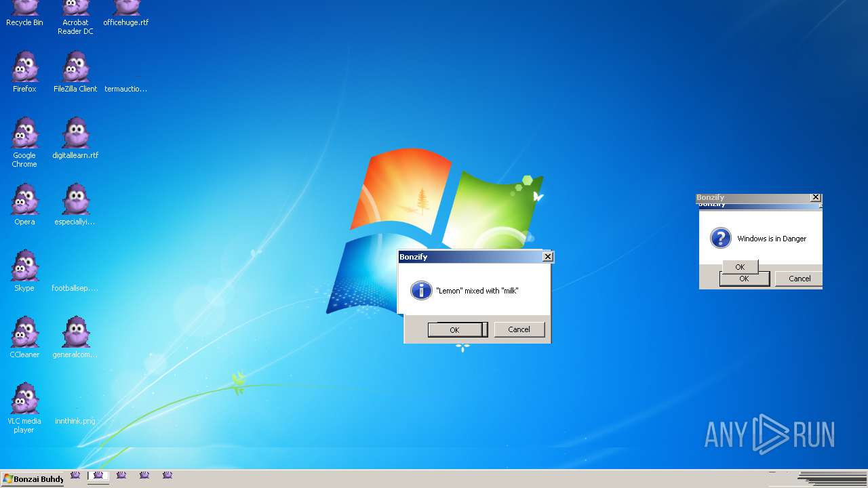The image size is (868, 488).
Task: Click the overlapping raised OK button in Danger dialog
Action: click(x=740, y=266)
